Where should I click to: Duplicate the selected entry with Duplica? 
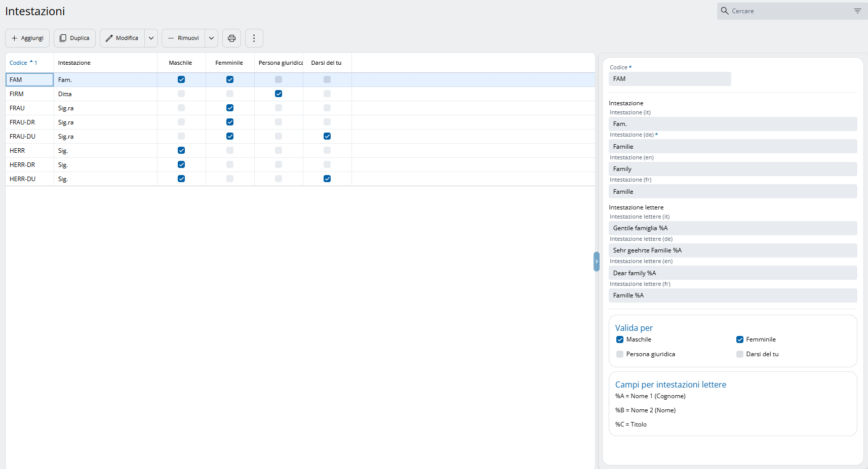coord(74,38)
